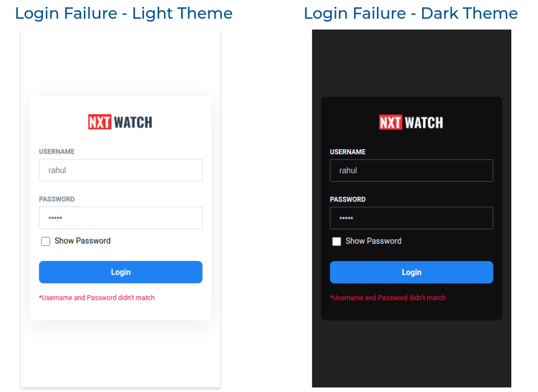Enable Show Password checkbox in dark theme
Viewport: 538px width, 392px height.
click(x=337, y=242)
